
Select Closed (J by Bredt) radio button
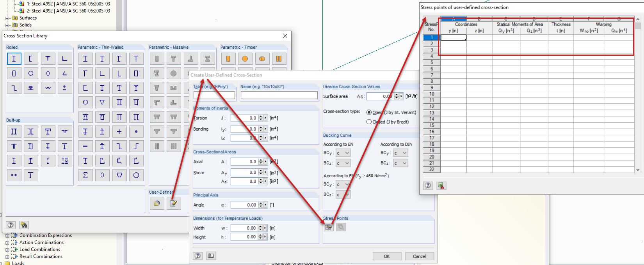pyautogui.click(x=369, y=122)
